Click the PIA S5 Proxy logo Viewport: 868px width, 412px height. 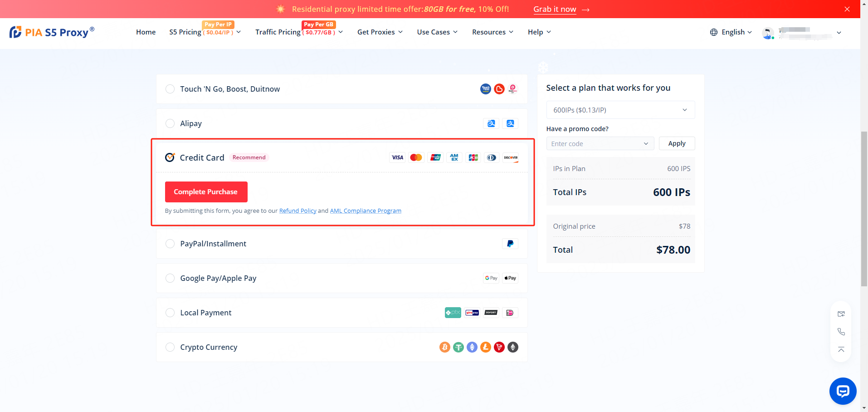[x=52, y=32]
